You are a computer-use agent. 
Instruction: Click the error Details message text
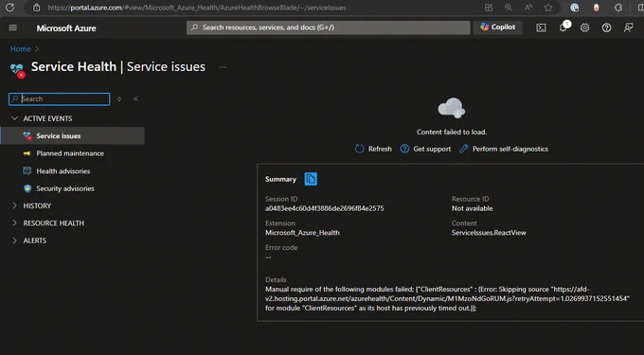[x=447, y=299]
